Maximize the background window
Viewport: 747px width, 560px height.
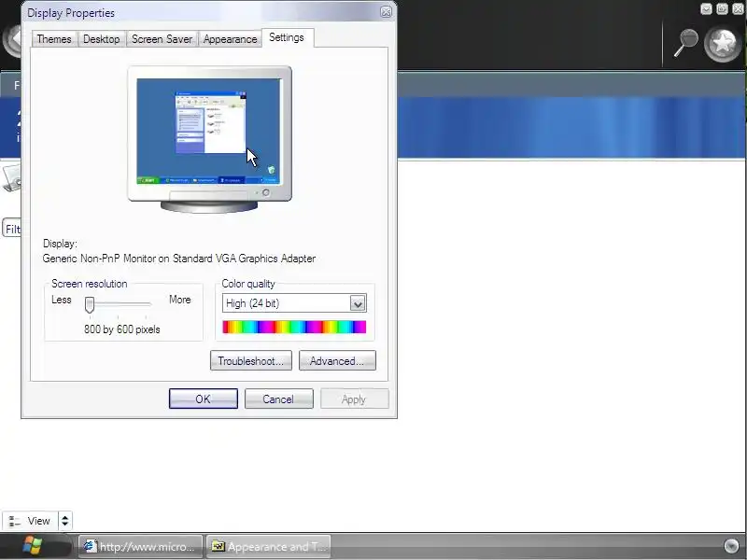(722, 9)
